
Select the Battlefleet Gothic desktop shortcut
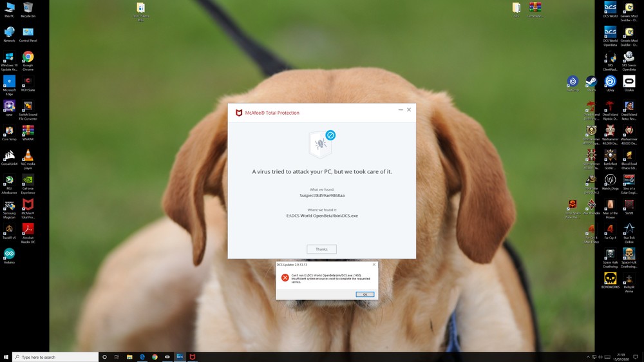[x=610, y=160]
